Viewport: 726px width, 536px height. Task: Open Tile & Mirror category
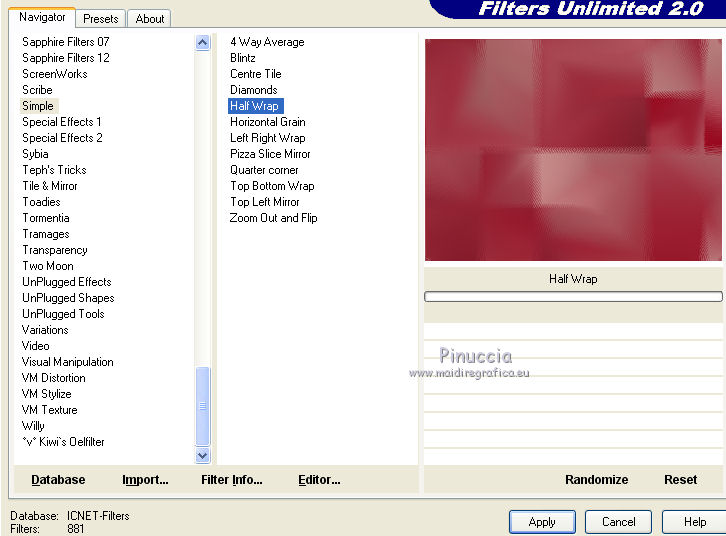(50, 186)
